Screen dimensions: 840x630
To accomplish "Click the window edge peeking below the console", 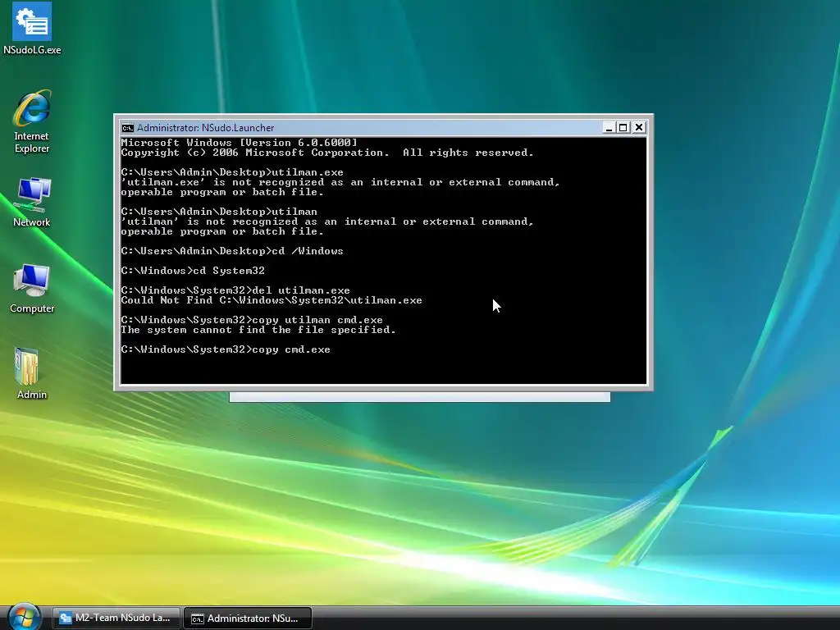I will [419, 396].
